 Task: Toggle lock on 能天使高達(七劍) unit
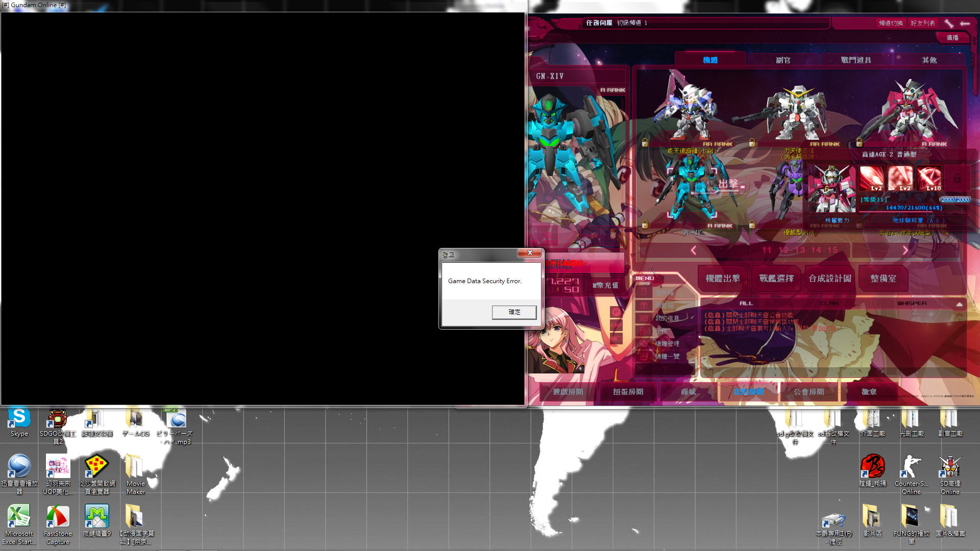[x=645, y=143]
